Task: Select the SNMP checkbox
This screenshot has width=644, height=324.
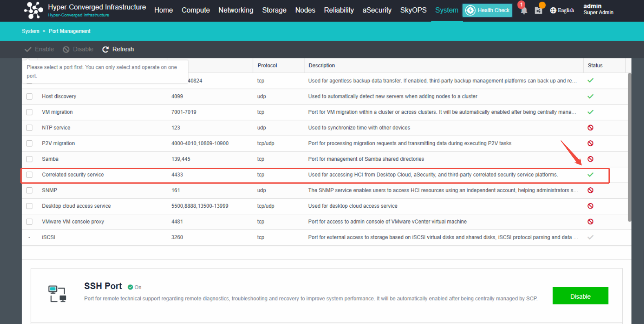Action: 29,190
